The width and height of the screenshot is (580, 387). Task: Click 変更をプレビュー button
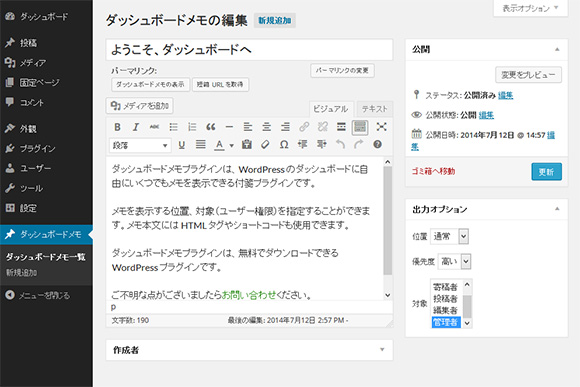(x=528, y=75)
